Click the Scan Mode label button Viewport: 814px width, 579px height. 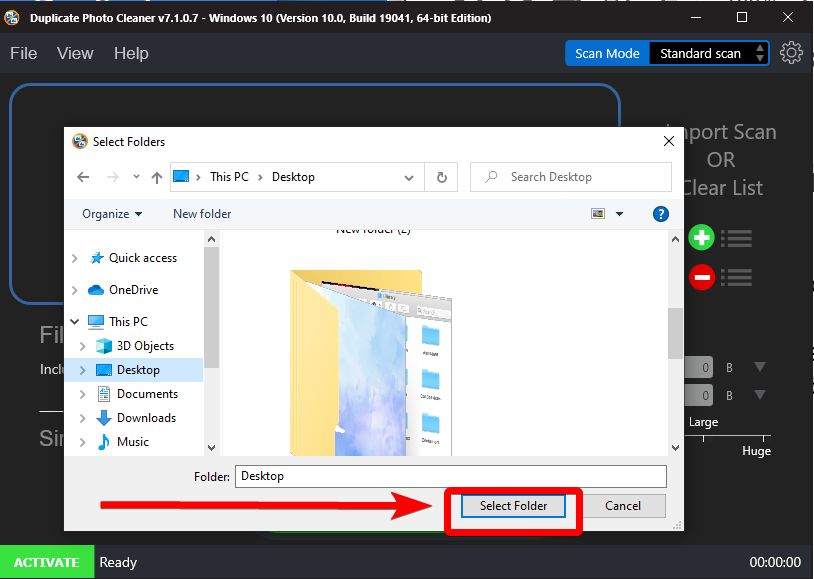point(607,53)
